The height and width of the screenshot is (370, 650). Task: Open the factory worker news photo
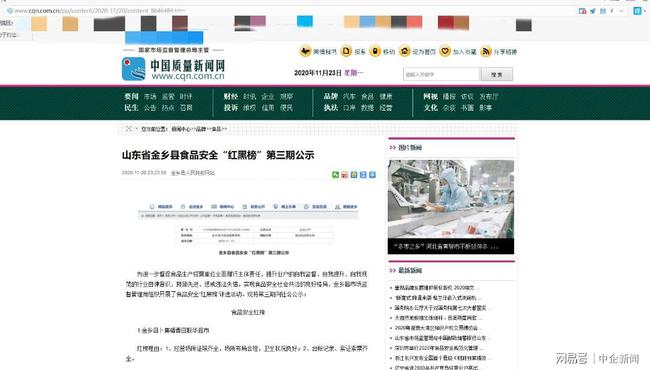(451, 199)
